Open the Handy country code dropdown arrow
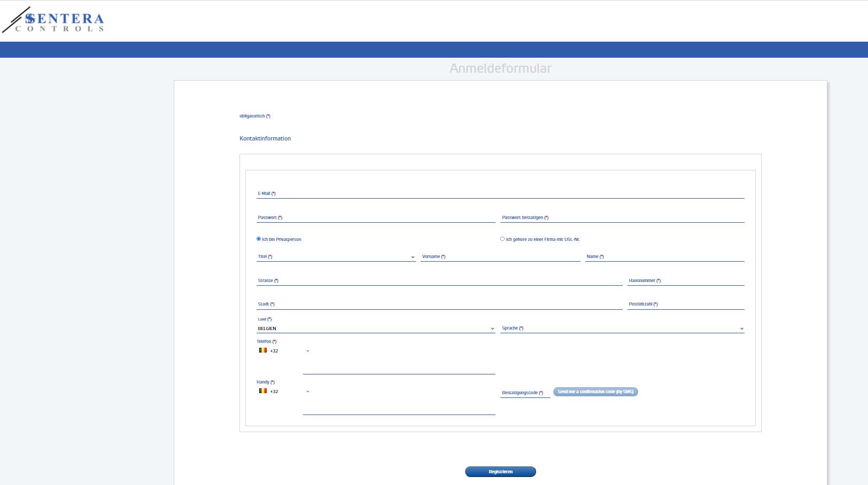 point(308,392)
